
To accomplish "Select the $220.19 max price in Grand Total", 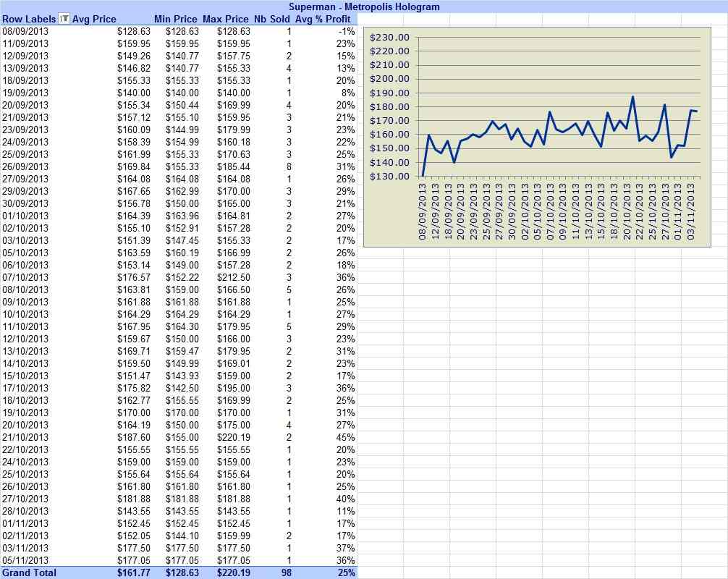I will click(x=234, y=573).
